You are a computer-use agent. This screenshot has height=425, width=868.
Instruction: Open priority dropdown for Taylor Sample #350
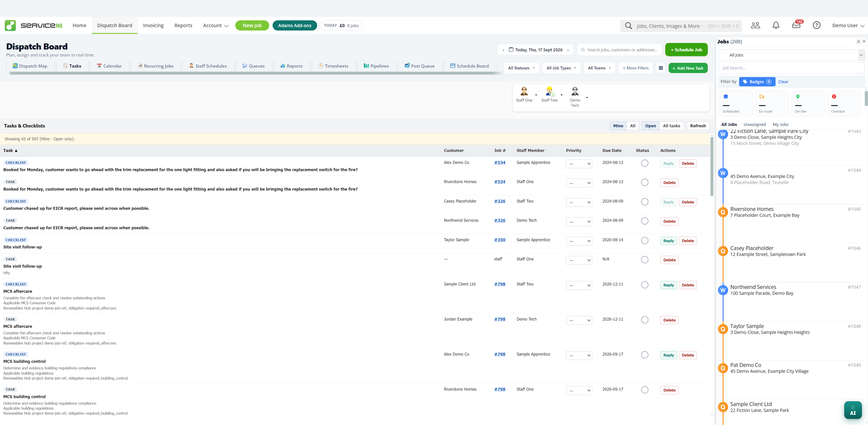point(579,241)
